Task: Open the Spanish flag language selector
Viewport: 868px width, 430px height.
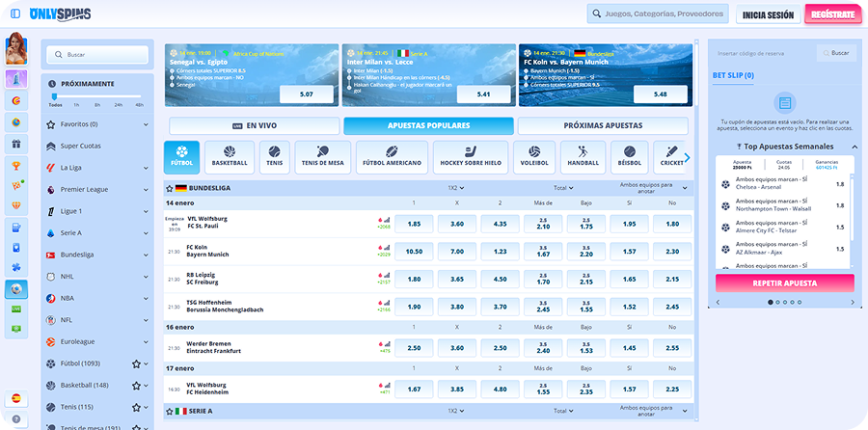Action: (x=16, y=398)
